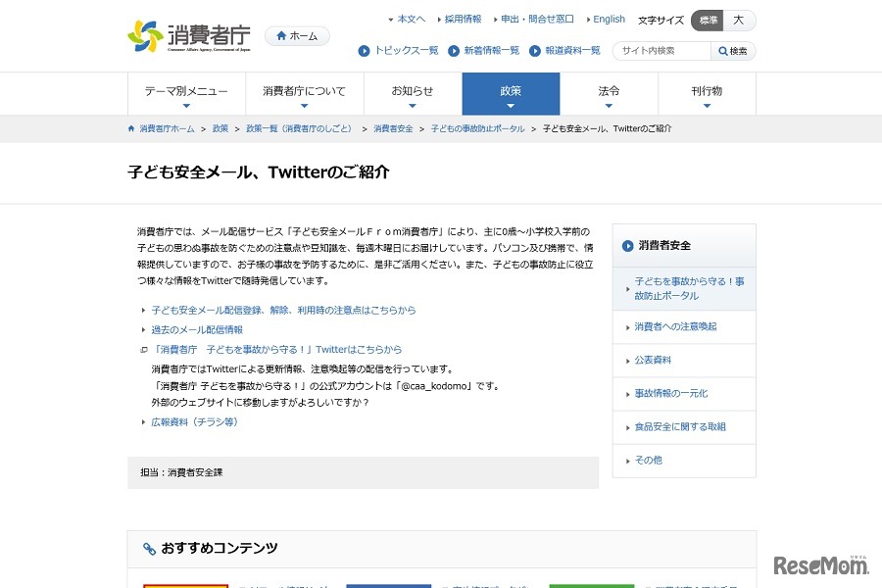Click the home icon in the breadcrumb bar
The height and width of the screenshot is (588, 882).
[x=130, y=128]
